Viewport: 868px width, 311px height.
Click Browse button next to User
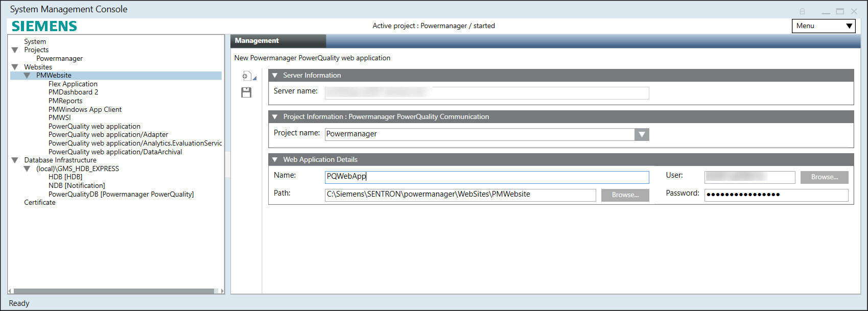[824, 177]
